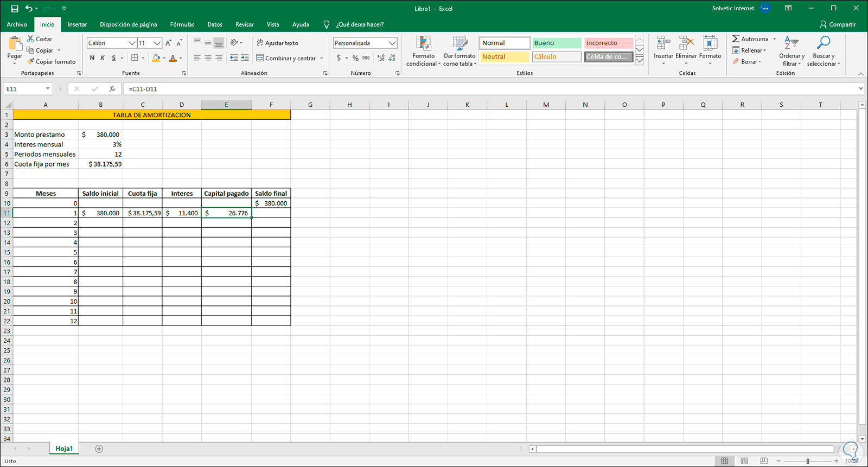Open Ordenar y filtrar

(x=792, y=51)
